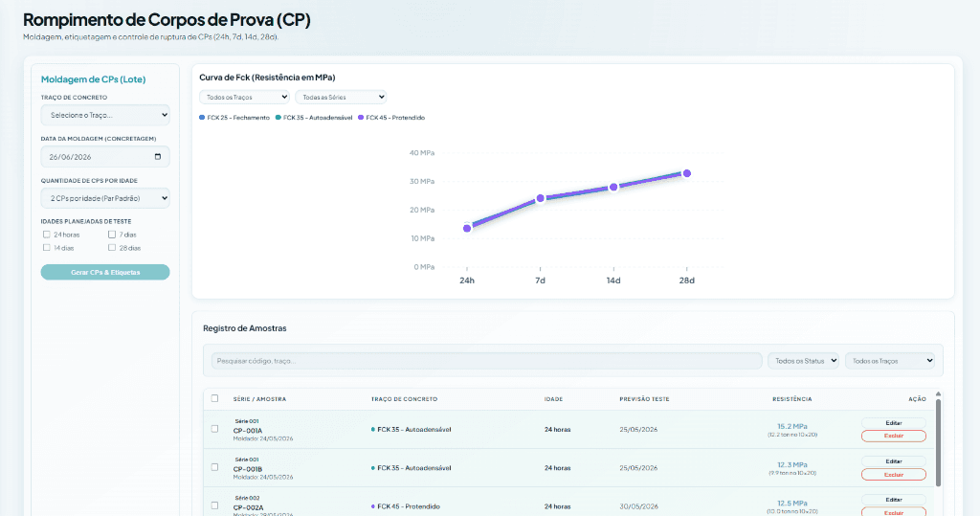Select the 7d data point on chart
The height and width of the screenshot is (516, 980).
tap(540, 198)
